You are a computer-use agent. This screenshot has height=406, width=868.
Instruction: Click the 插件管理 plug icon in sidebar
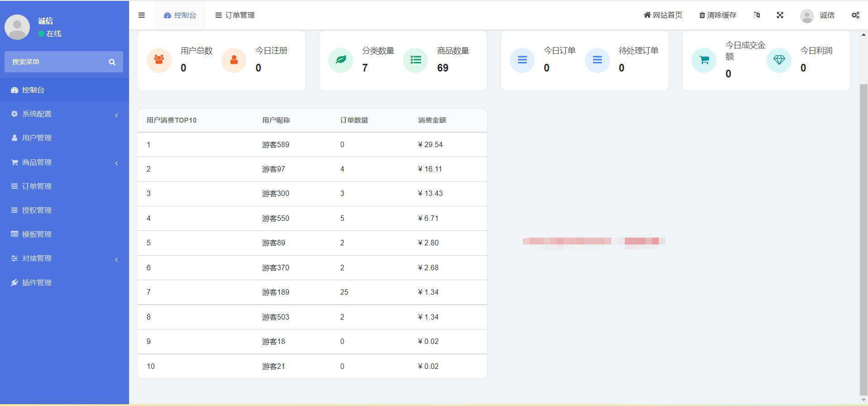[x=14, y=282]
